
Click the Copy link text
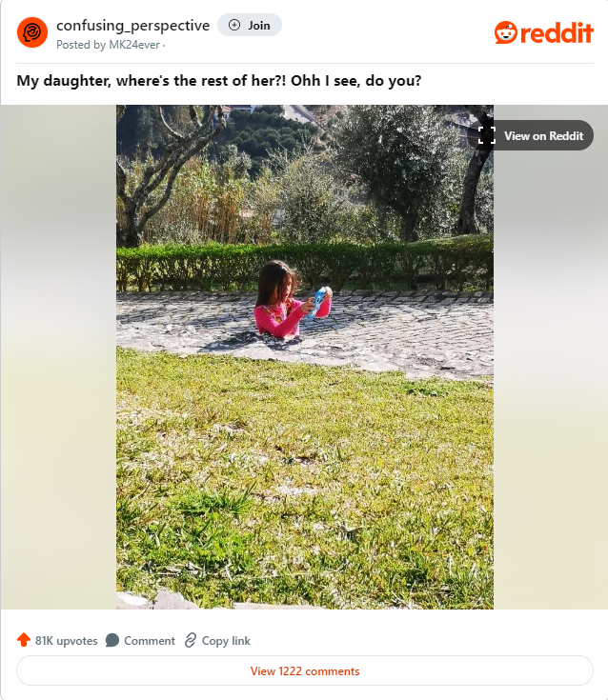tap(226, 641)
